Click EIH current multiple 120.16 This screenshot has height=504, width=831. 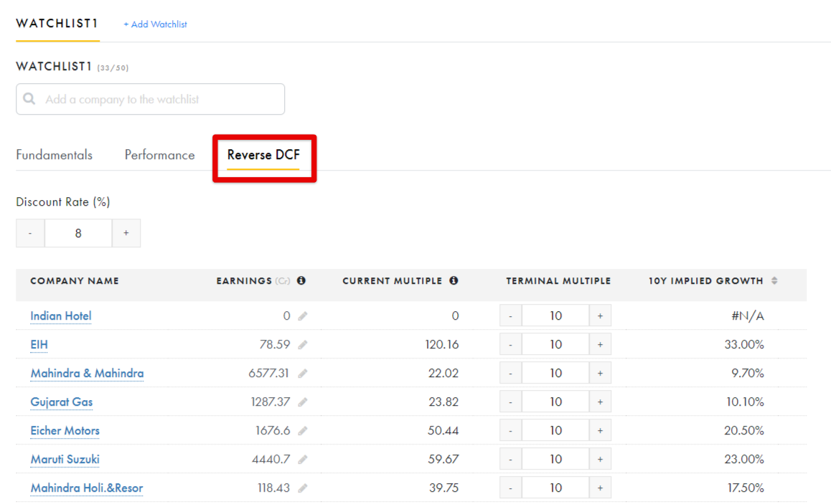point(442,345)
